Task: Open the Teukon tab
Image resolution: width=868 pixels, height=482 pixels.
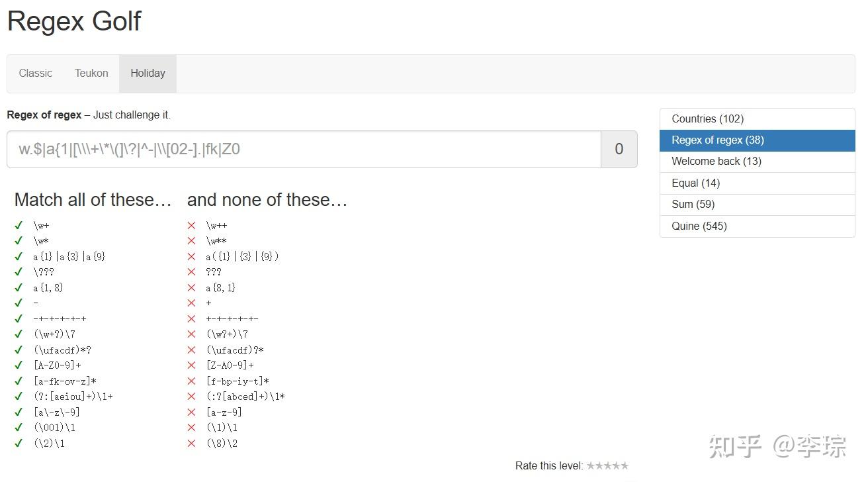Action: coord(91,73)
